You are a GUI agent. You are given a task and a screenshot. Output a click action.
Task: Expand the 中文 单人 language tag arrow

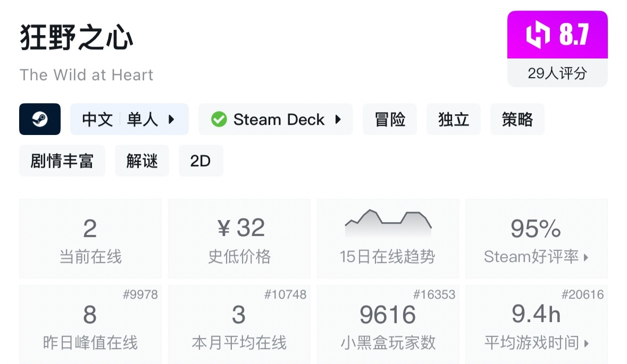point(171,120)
